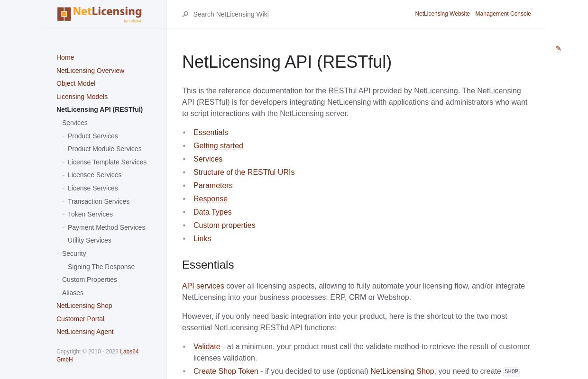Click the edit page pencil icon
This screenshot has height=379, width=588.
pos(558,48)
